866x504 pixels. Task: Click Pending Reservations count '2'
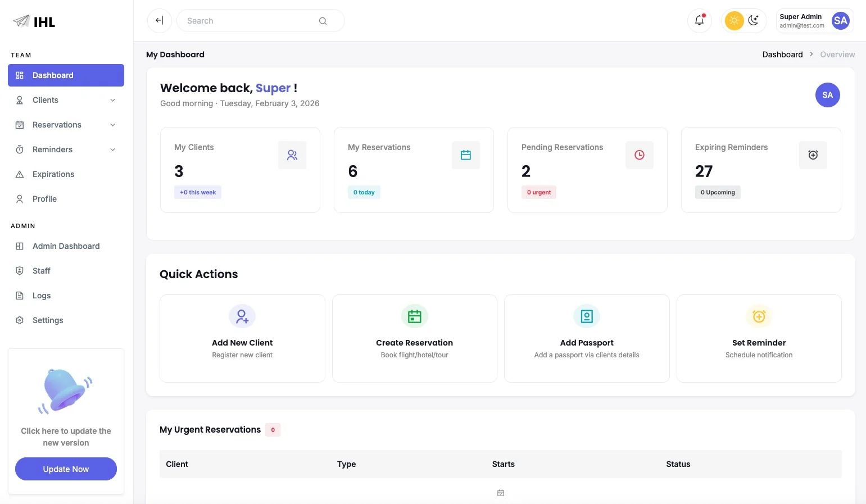click(526, 171)
